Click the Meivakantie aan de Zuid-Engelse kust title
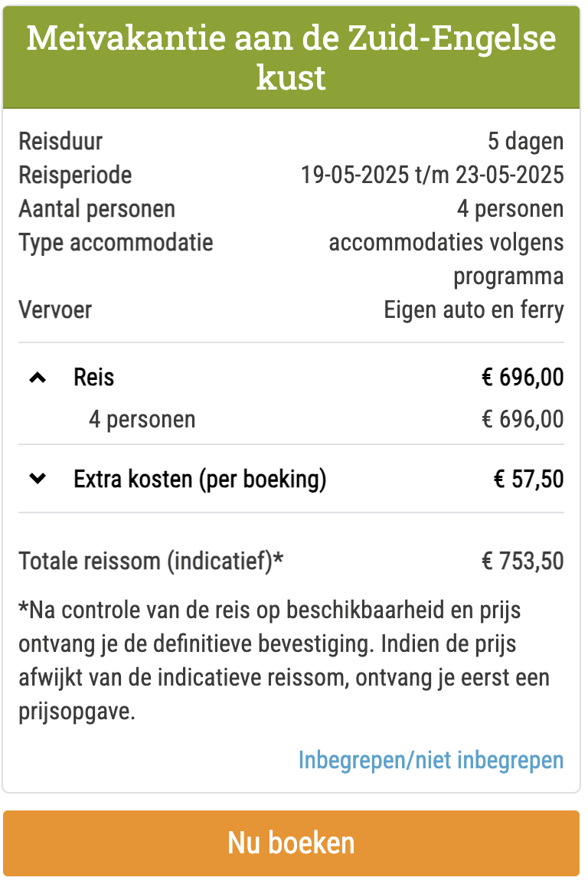The image size is (588, 884). coord(291,58)
